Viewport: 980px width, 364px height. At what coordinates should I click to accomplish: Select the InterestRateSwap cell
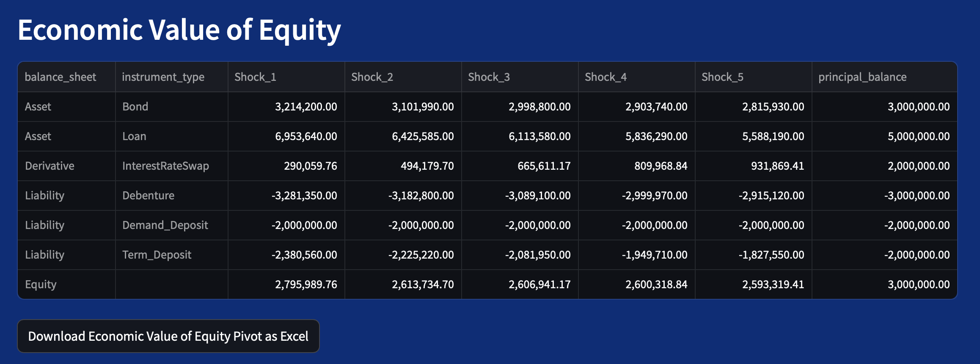(165, 166)
